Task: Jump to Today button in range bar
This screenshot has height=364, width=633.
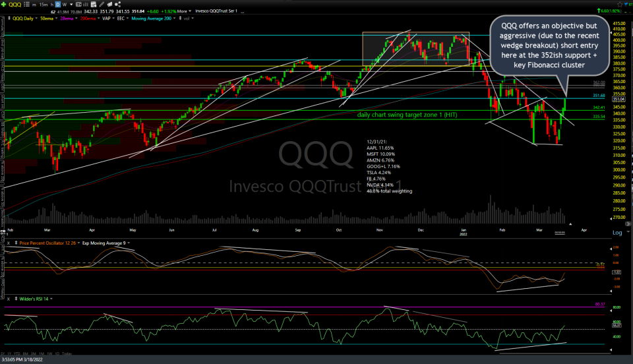Action: click(67, 354)
